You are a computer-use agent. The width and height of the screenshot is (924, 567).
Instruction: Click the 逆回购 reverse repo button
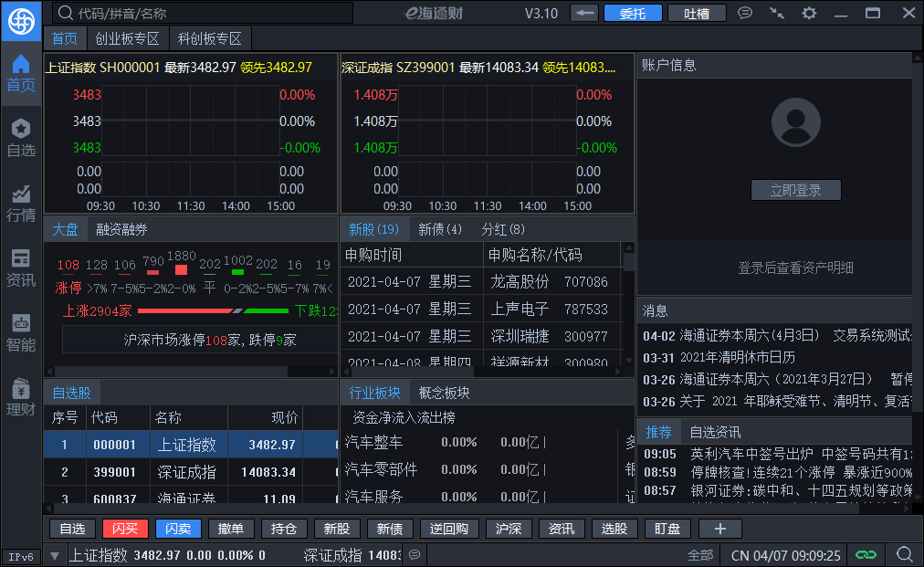(x=449, y=529)
